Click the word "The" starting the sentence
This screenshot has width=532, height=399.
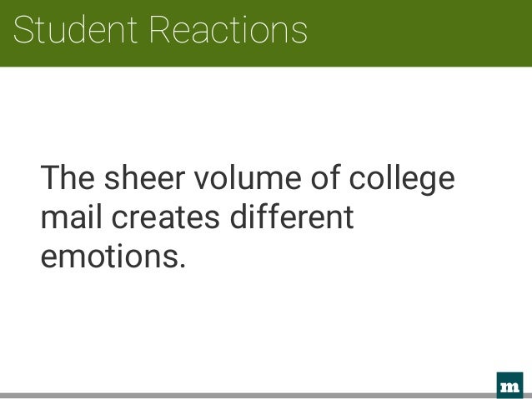(68, 177)
